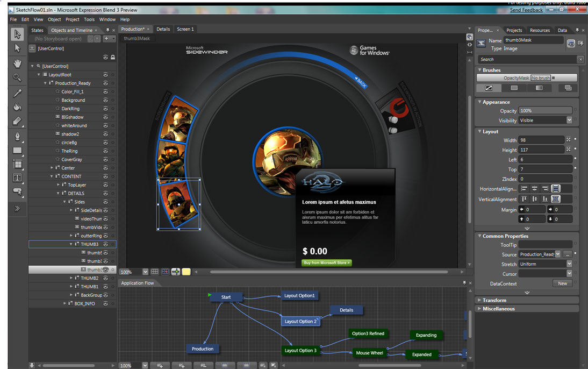Switch to the Resources panel tab
Image resolution: width=588 pixels, height=369 pixels.
tap(540, 31)
